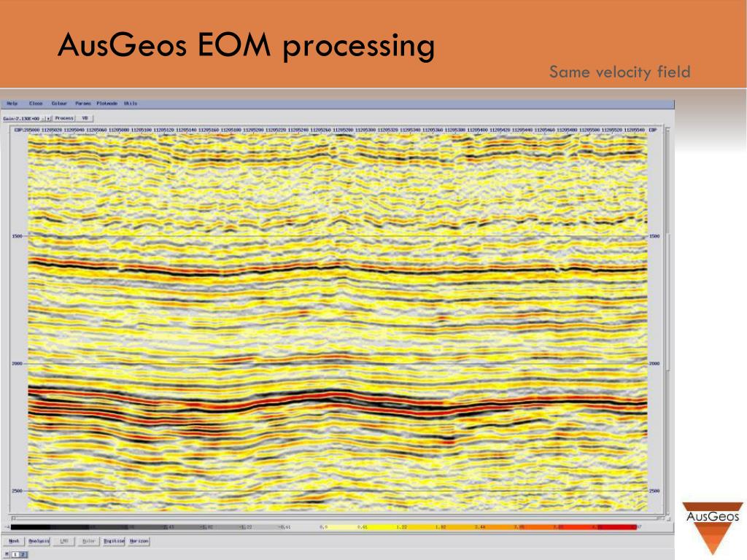Click the Gain:2.13E+00 value field
Viewport: 747px width, 560px height.
pos(21,118)
